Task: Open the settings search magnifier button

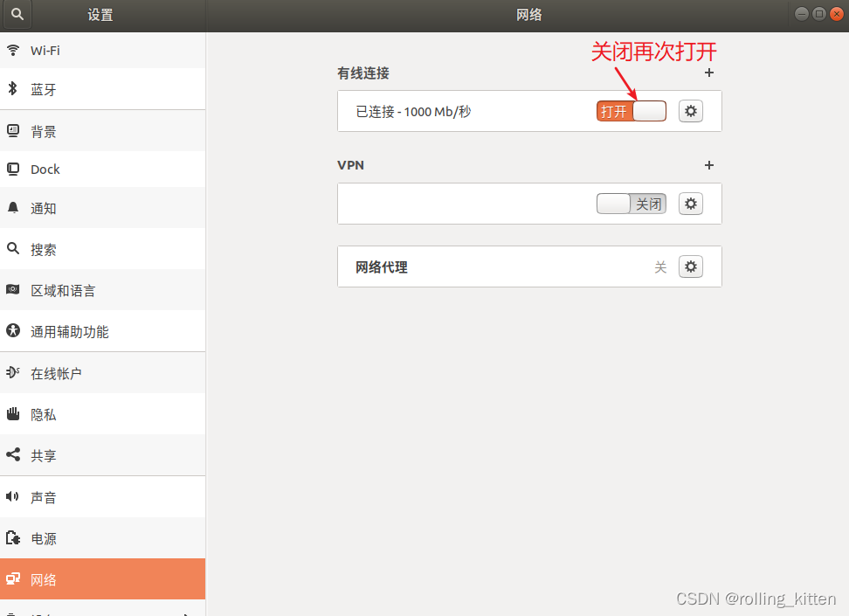Action: click(x=17, y=14)
